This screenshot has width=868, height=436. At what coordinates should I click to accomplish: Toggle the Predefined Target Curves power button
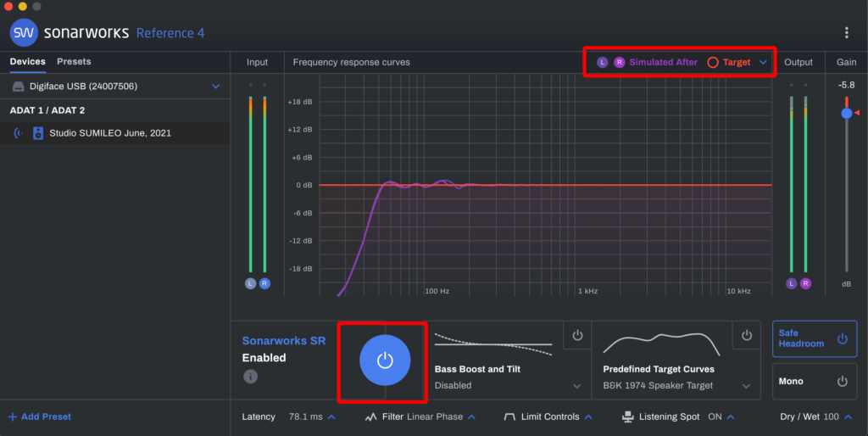click(746, 335)
